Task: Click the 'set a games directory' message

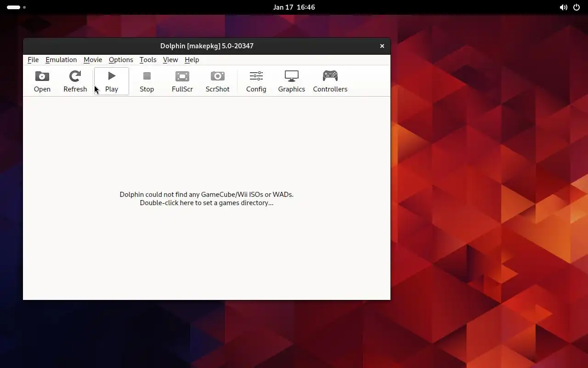Action: click(207, 199)
